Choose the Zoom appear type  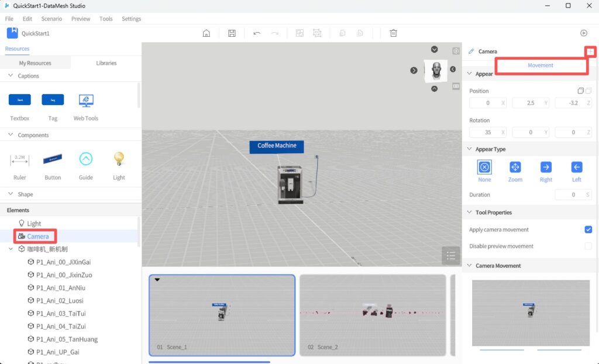tap(515, 168)
